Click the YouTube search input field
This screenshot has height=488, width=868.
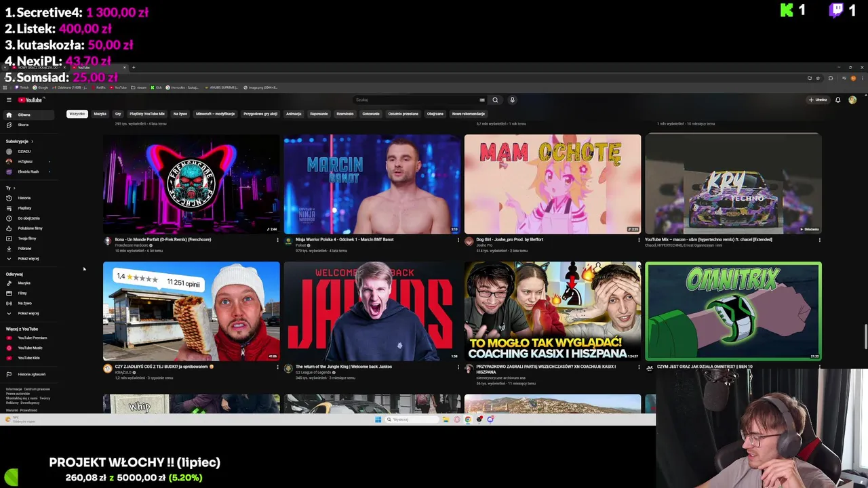414,100
